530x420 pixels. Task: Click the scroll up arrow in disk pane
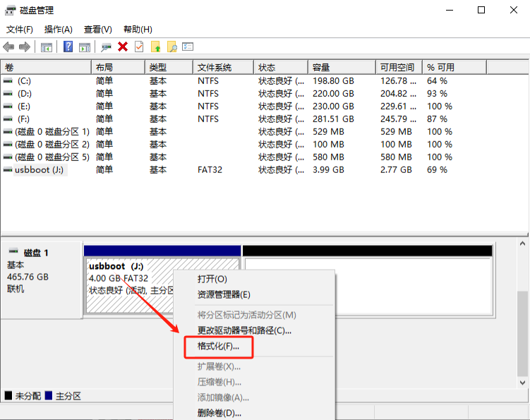522,244
